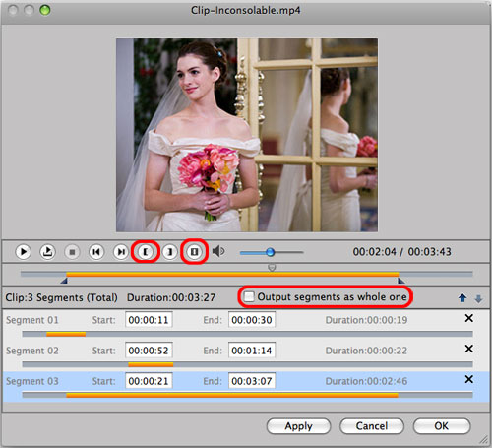Click the Cancel button
492x448 pixels.
pyautogui.click(x=372, y=426)
